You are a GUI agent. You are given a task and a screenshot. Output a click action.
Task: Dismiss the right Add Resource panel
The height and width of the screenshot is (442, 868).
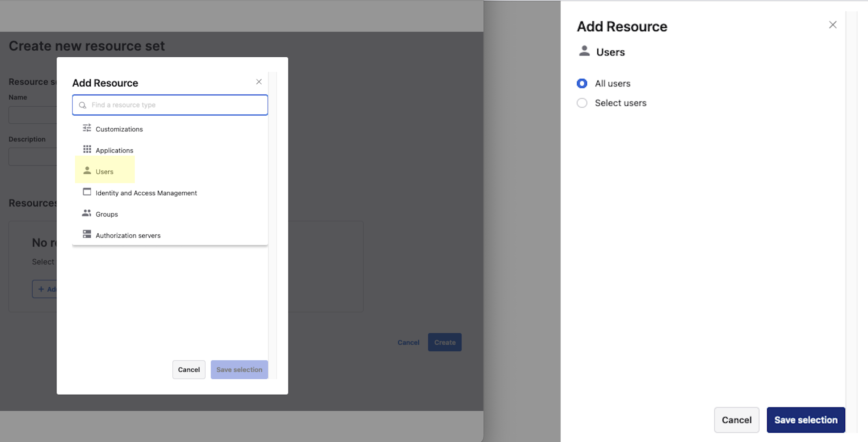click(832, 24)
